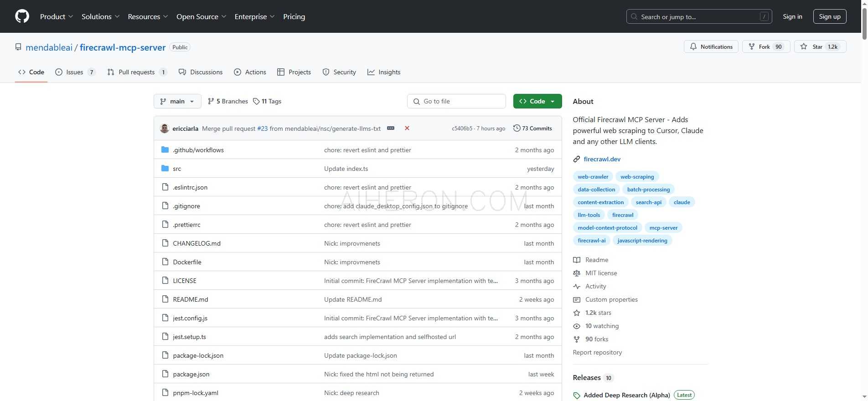Click the failed status red X icon
The width and height of the screenshot is (868, 401).
(x=407, y=128)
